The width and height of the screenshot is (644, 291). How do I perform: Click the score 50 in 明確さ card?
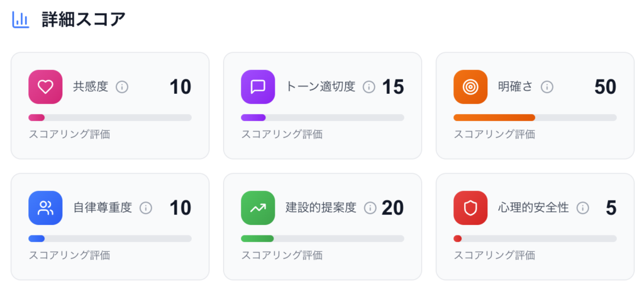[606, 87]
